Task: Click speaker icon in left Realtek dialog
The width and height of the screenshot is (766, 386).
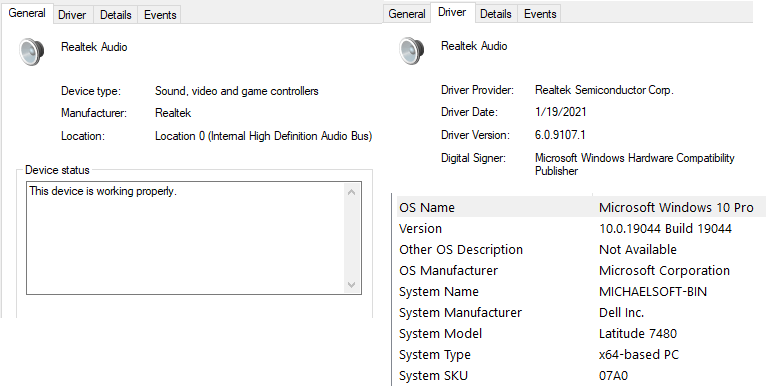Action: [32, 51]
